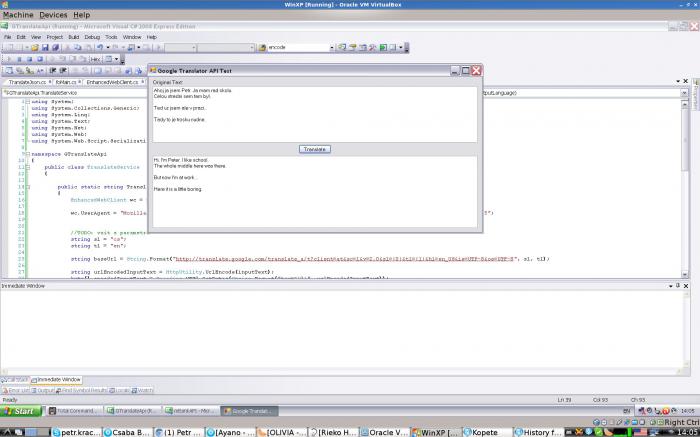Open the Debug menu
The height and width of the screenshot is (437, 700).
[92, 37]
